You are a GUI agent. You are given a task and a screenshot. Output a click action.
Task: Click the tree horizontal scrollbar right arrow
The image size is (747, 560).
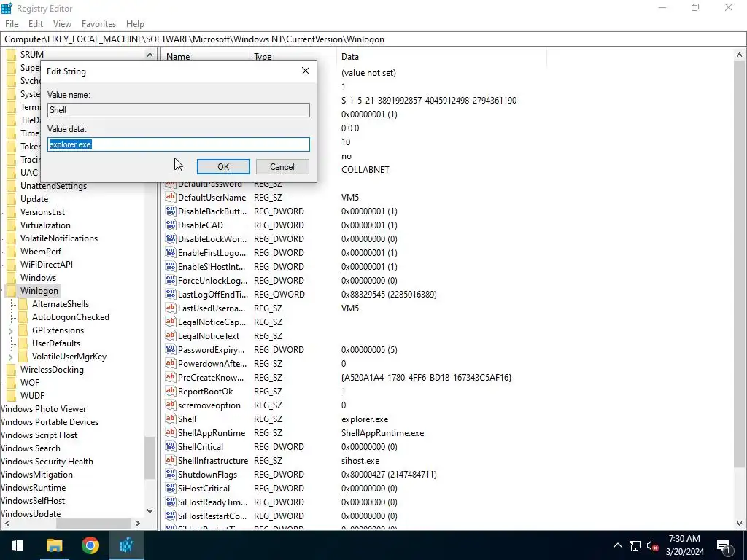138,523
